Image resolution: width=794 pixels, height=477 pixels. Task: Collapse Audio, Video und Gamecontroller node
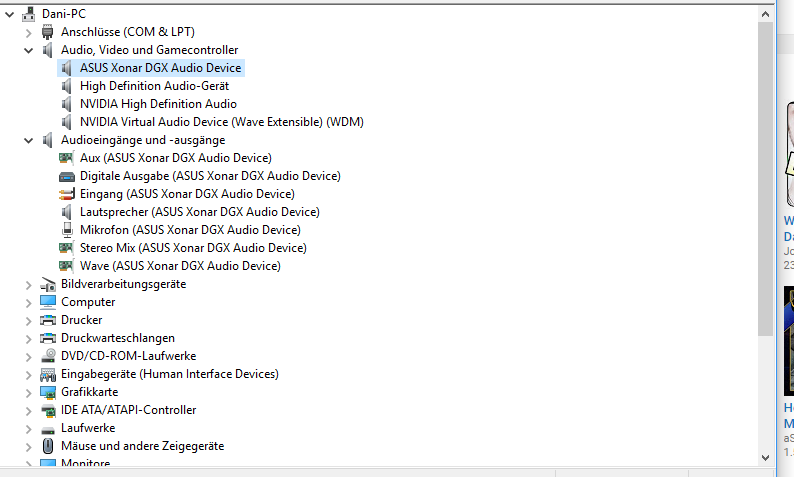(x=28, y=50)
